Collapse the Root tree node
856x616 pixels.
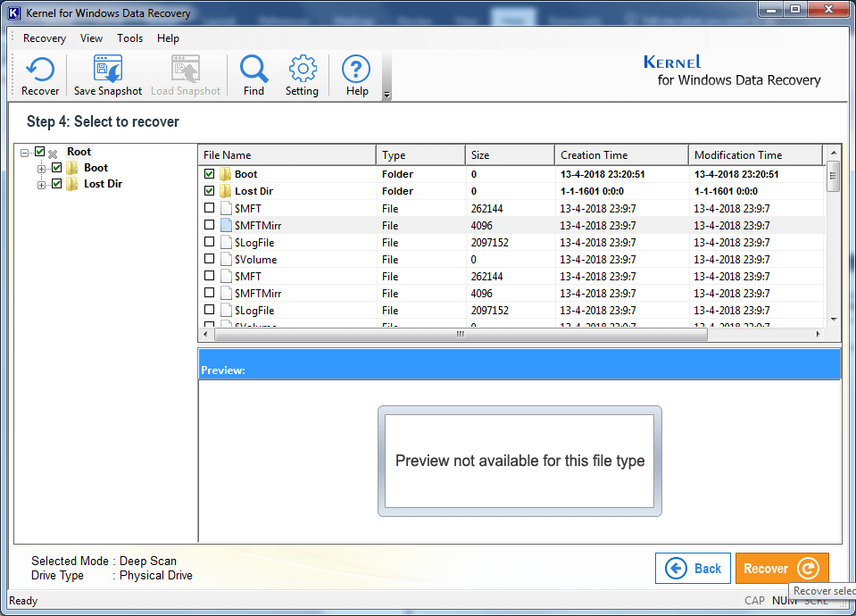(x=25, y=153)
